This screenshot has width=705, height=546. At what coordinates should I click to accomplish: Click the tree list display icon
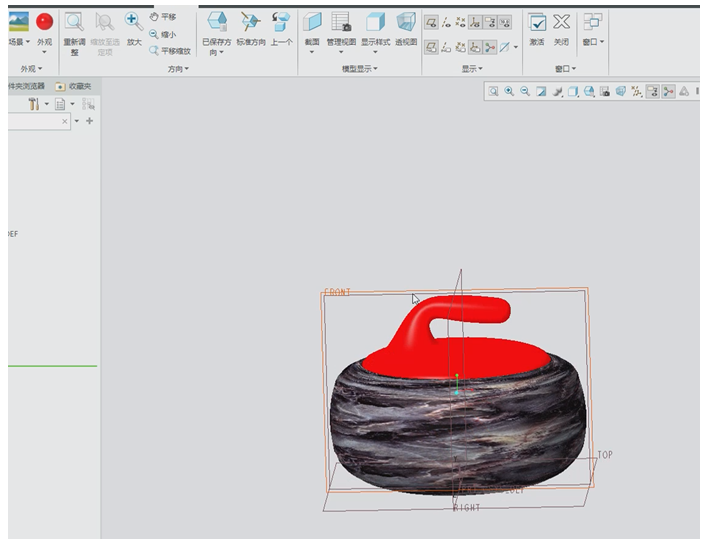click(60, 104)
